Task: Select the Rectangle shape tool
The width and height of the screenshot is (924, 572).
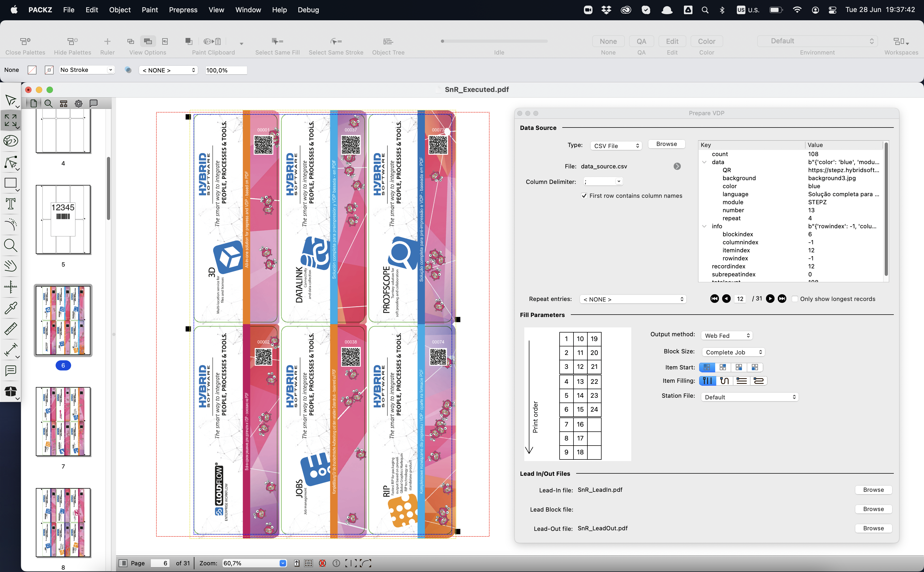Action: pos(11,183)
